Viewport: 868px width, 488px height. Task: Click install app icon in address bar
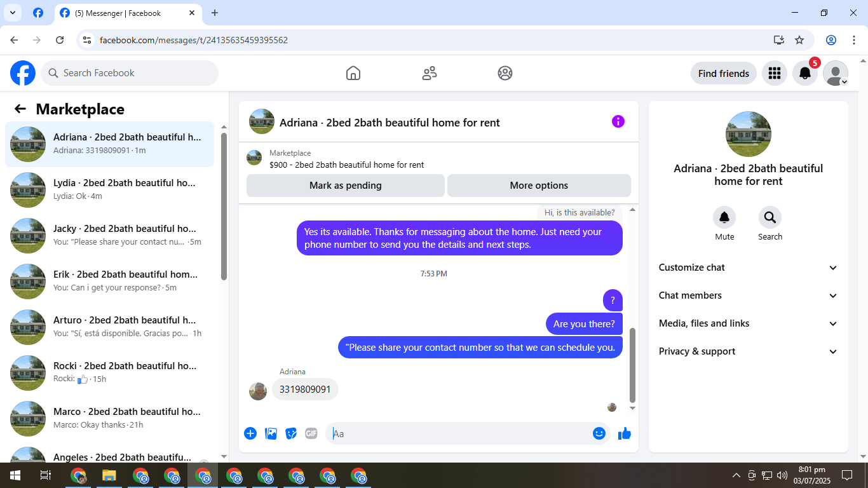779,40
